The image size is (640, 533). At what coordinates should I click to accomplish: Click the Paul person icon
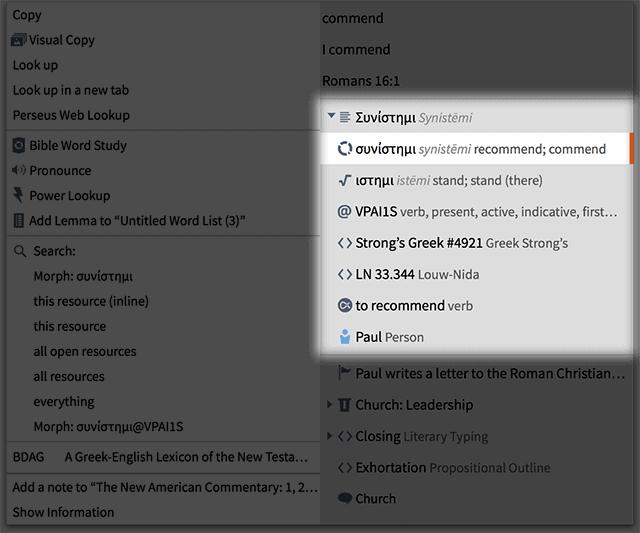tap(345, 336)
